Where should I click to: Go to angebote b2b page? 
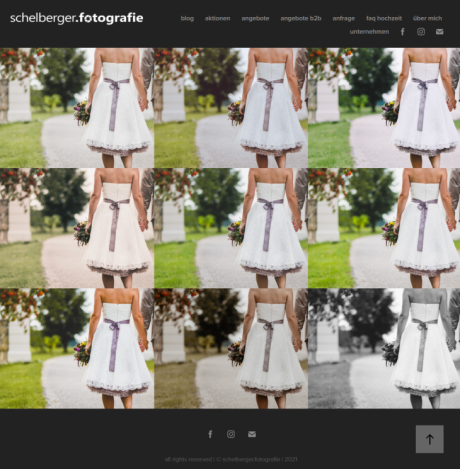[301, 18]
